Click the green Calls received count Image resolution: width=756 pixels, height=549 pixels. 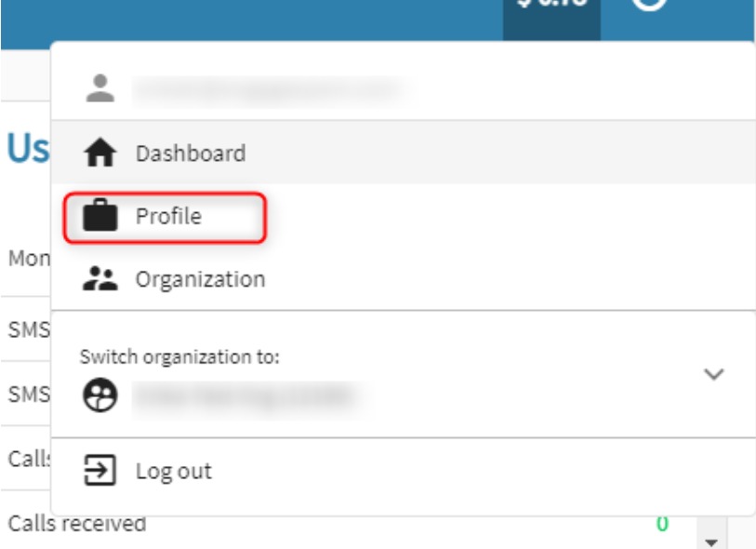[x=662, y=524]
